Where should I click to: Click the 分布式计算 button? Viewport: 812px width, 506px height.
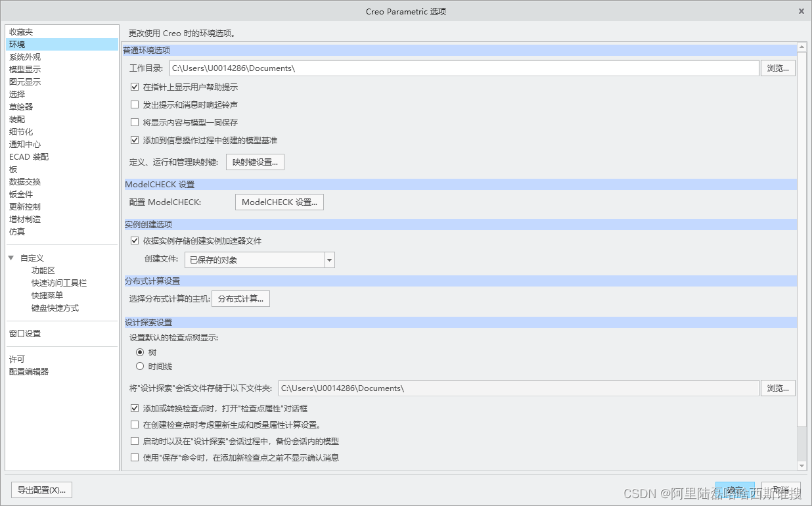pos(240,299)
